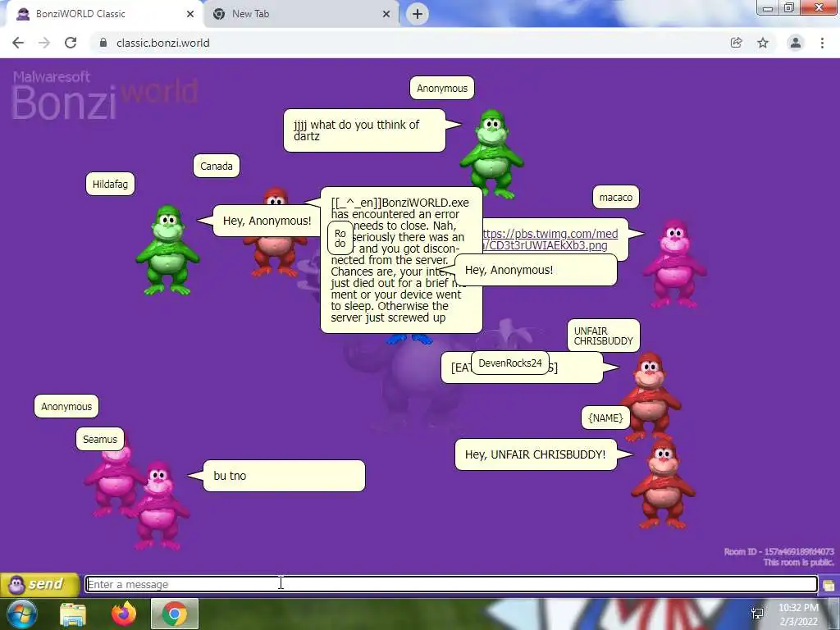Open the Chrome profile avatar
840x630 pixels.
[x=796, y=43]
